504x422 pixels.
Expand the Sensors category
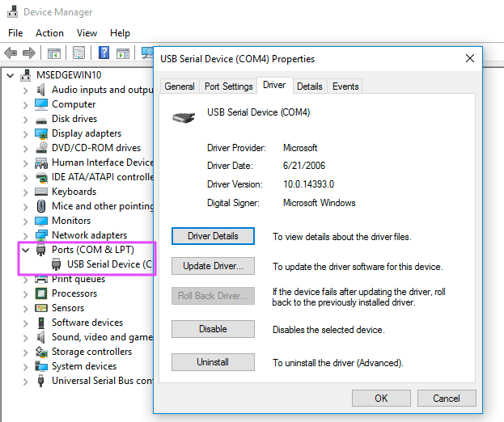[x=25, y=309]
